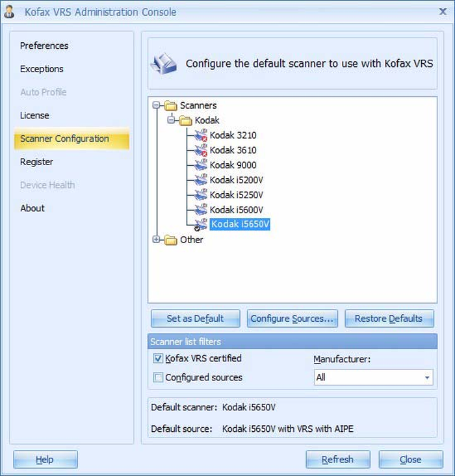This screenshot has height=476, width=455.
Task: Click the Scanner list filters header
Action: click(292, 341)
